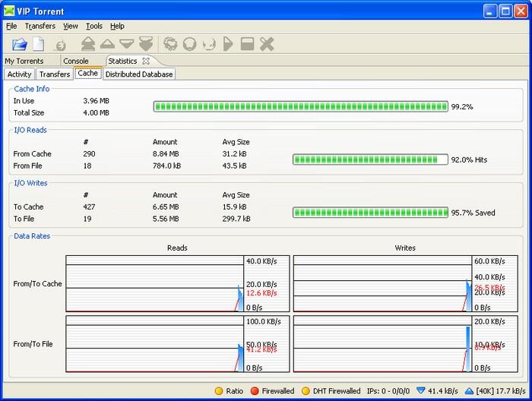
Task: Open the Transfers sub-tab
Action: coord(55,74)
